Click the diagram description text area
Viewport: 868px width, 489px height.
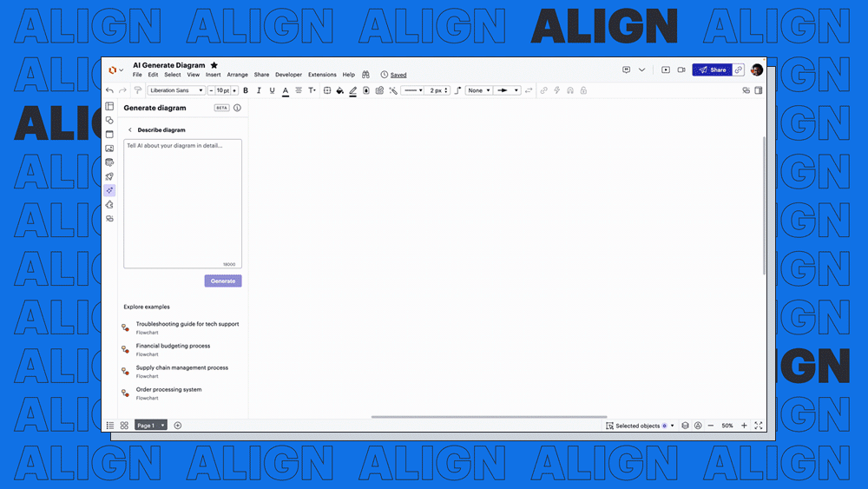pos(182,203)
